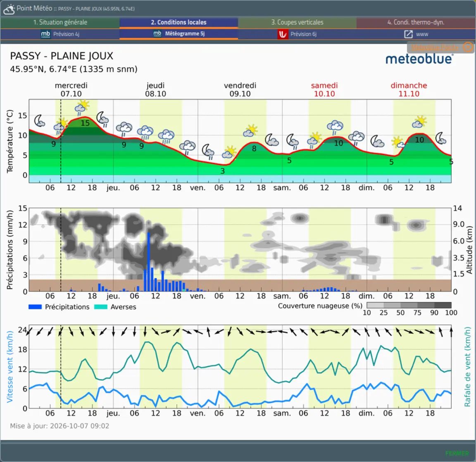Click the dimanche 11.10 day label
The image size is (476, 462).
(x=409, y=90)
